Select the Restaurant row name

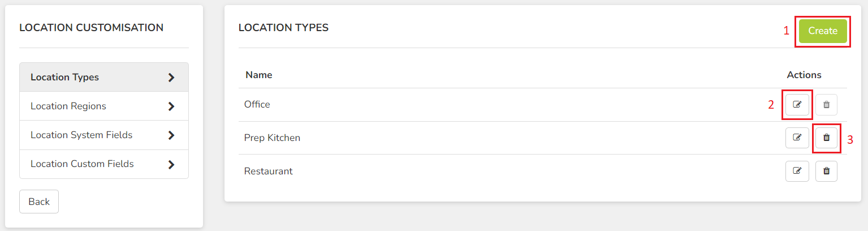[269, 171]
